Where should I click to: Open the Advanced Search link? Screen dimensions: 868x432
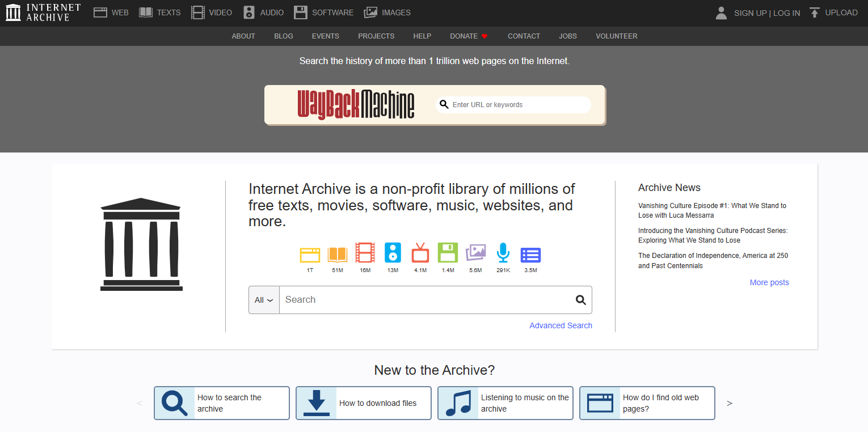tap(561, 325)
